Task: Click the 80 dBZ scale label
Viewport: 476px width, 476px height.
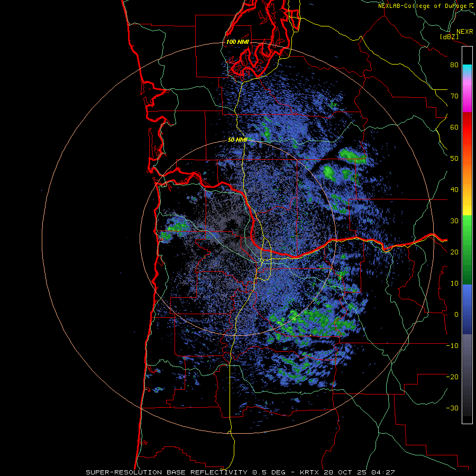Action: 454,65
